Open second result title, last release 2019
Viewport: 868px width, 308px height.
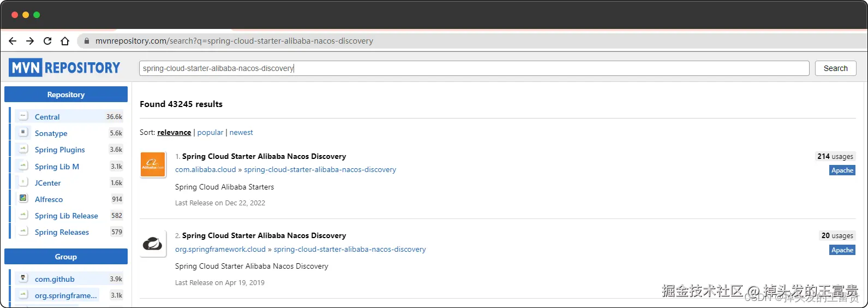point(264,235)
